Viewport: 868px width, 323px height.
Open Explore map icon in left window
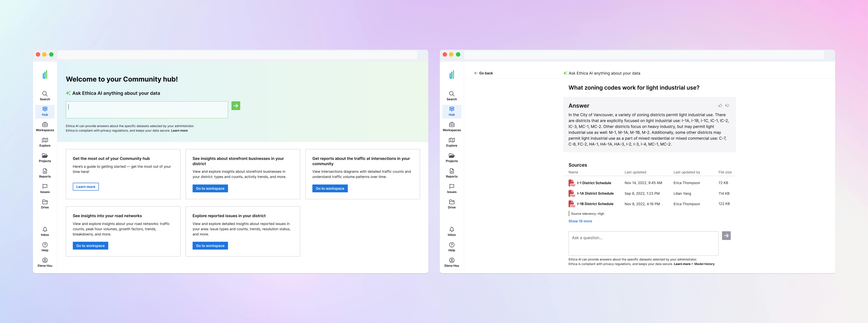[45, 142]
